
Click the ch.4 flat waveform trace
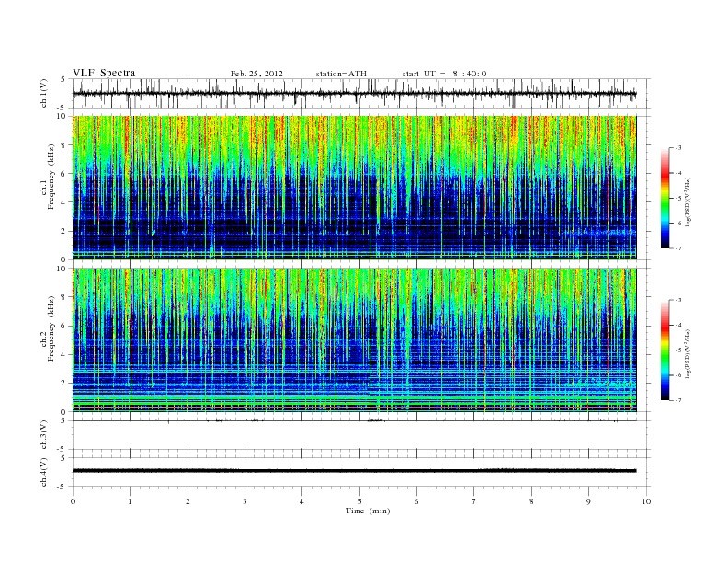point(354,471)
